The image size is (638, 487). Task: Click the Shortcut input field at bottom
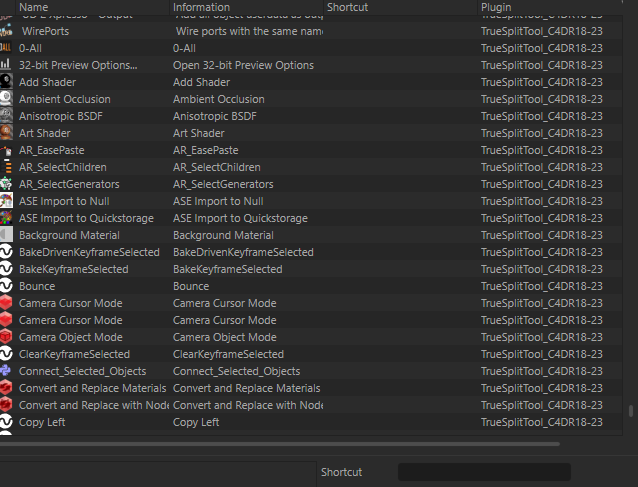[484, 472]
